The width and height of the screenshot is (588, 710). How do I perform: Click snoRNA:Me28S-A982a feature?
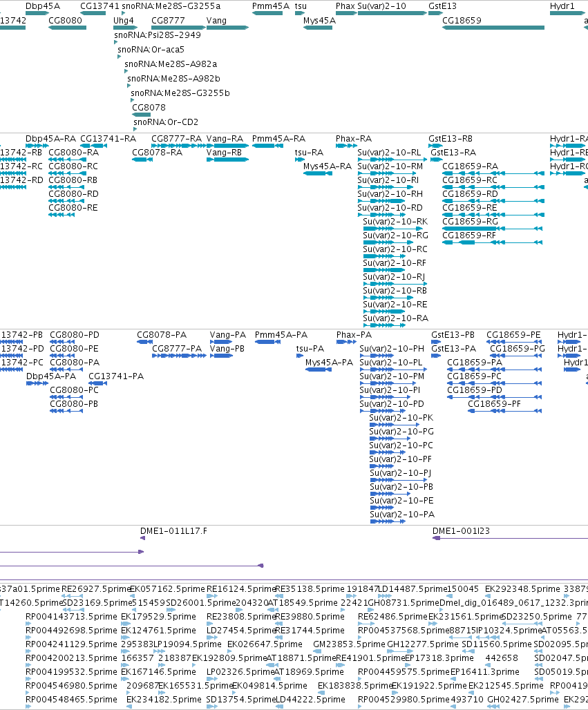[171, 64]
